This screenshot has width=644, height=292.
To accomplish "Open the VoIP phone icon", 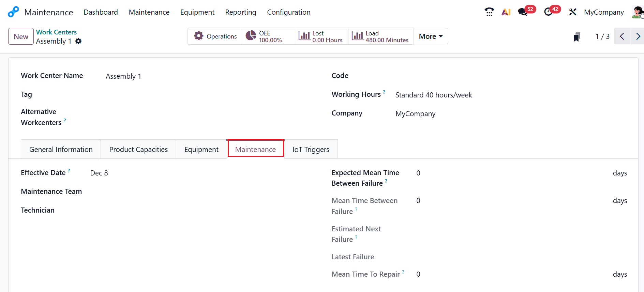I will click(x=489, y=12).
